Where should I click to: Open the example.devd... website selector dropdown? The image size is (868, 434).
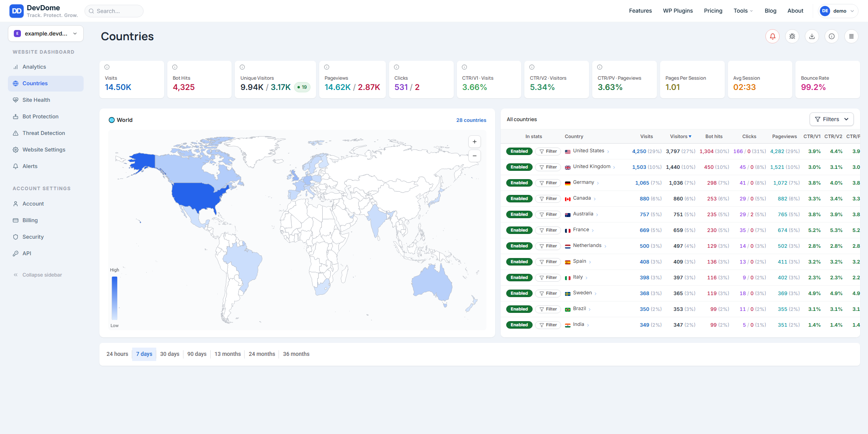point(46,34)
